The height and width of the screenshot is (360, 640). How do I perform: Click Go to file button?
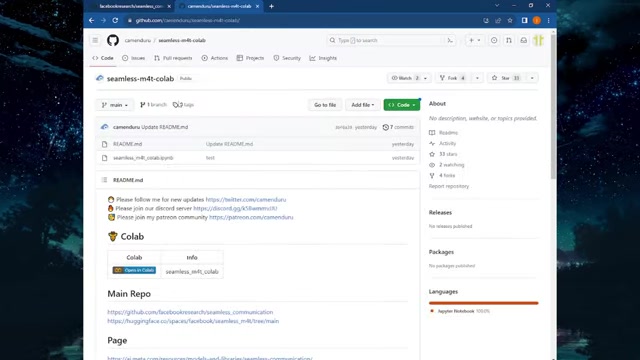325,105
